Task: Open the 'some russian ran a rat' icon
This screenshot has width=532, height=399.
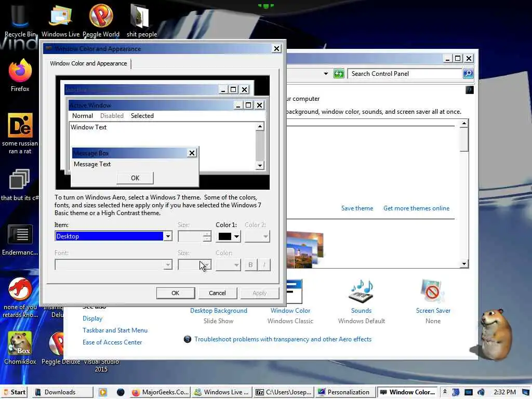Action: point(20,133)
